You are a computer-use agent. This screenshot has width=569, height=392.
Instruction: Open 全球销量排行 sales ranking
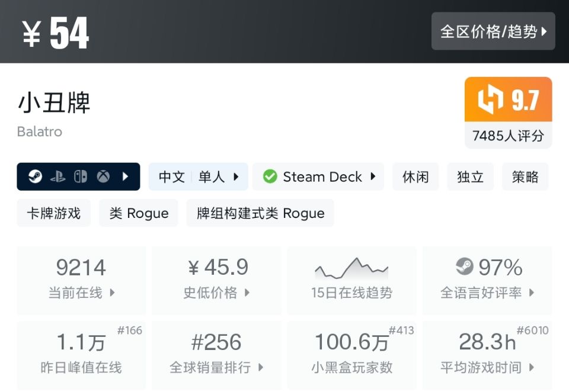(216, 355)
